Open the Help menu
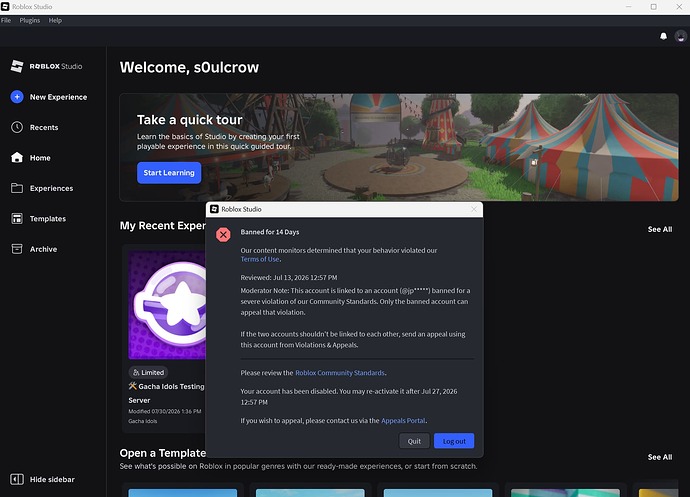The height and width of the screenshot is (497, 690). pos(55,20)
